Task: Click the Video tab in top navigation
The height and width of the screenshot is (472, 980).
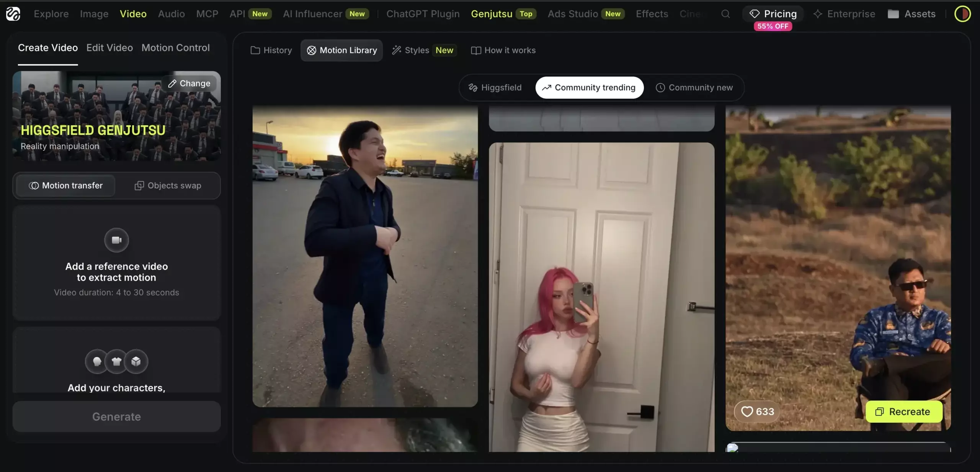Action: click(133, 14)
